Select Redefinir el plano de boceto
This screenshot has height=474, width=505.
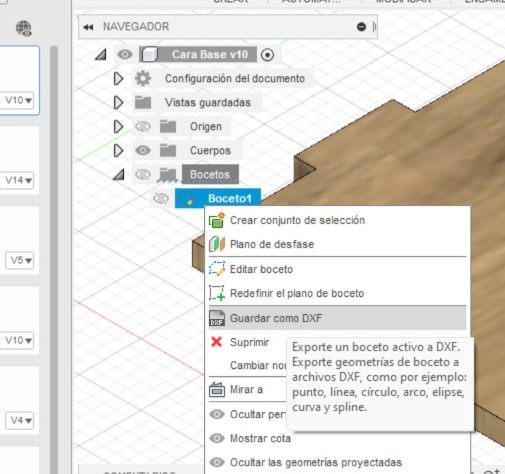coord(337,293)
